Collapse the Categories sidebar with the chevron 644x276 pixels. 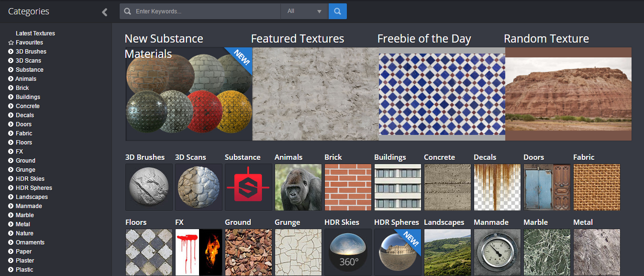[105, 12]
